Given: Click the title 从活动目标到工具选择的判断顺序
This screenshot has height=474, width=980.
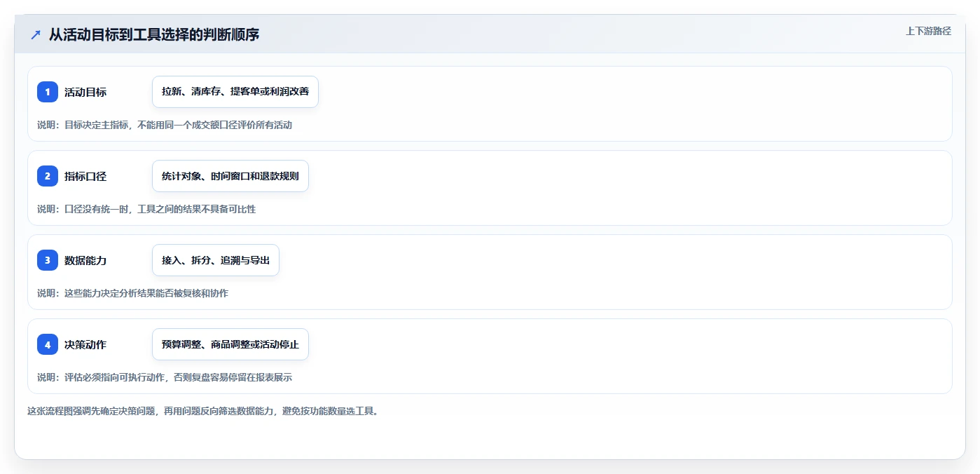Looking at the screenshot, I should coord(154,34).
